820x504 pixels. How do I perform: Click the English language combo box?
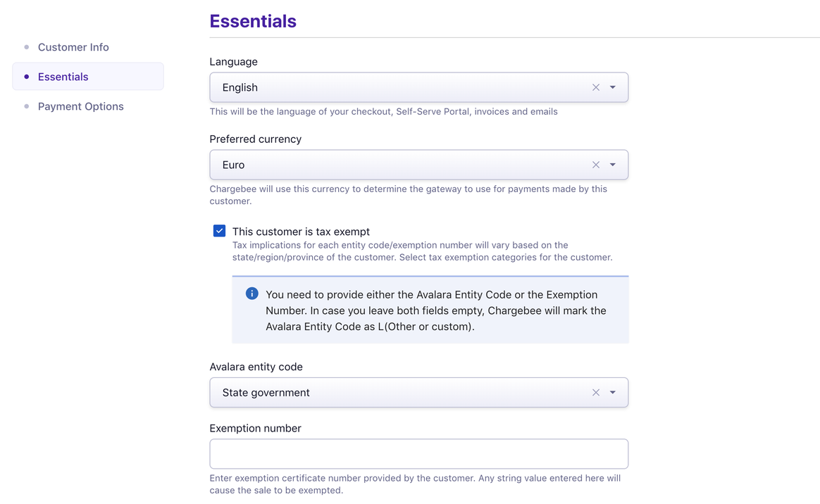(x=395, y=87)
